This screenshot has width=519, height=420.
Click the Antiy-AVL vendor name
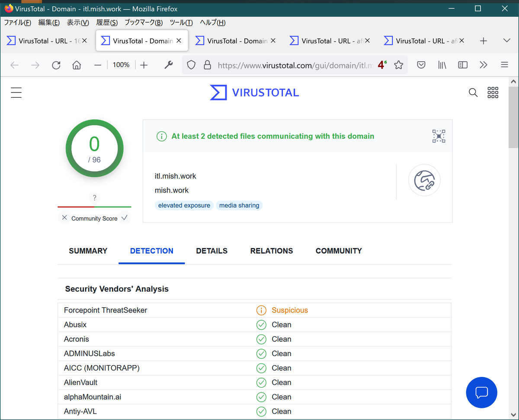pos(80,411)
